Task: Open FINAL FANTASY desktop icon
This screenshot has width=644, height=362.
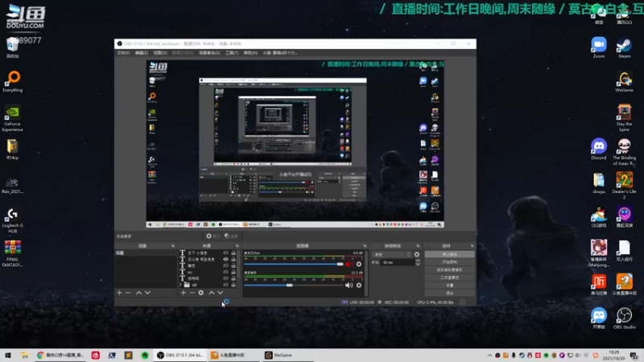Action: pos(13,253)
